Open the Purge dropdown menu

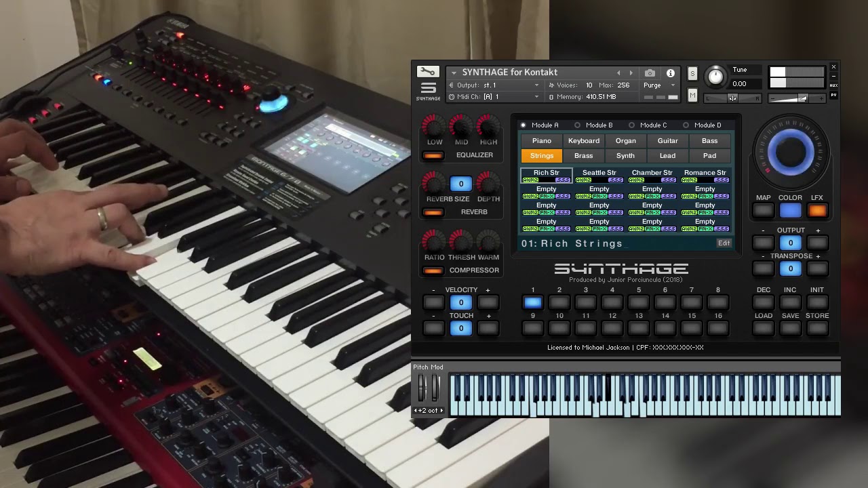click(659, 85)
